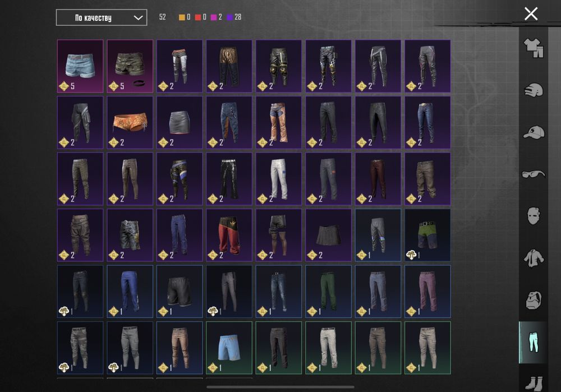
Task: Select the light blue denim shorts priced 5
Action: 80,66
